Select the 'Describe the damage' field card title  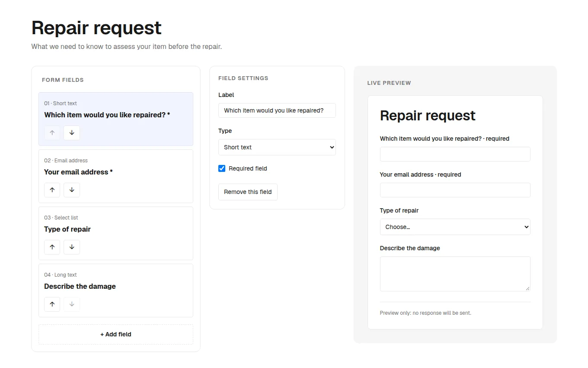[x=80, y=286]
